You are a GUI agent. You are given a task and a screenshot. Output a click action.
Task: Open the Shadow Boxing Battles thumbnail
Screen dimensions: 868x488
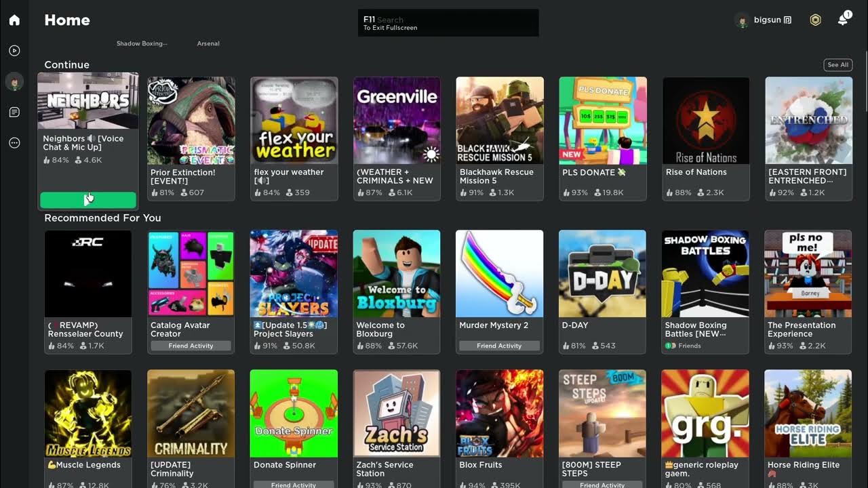706,274
